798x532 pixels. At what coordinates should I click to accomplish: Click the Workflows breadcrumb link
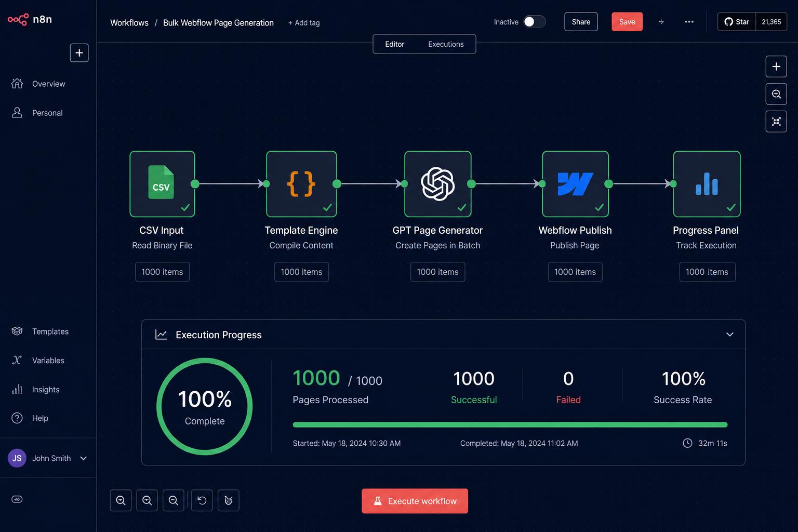pyautogui.click(x=129, y=23)
